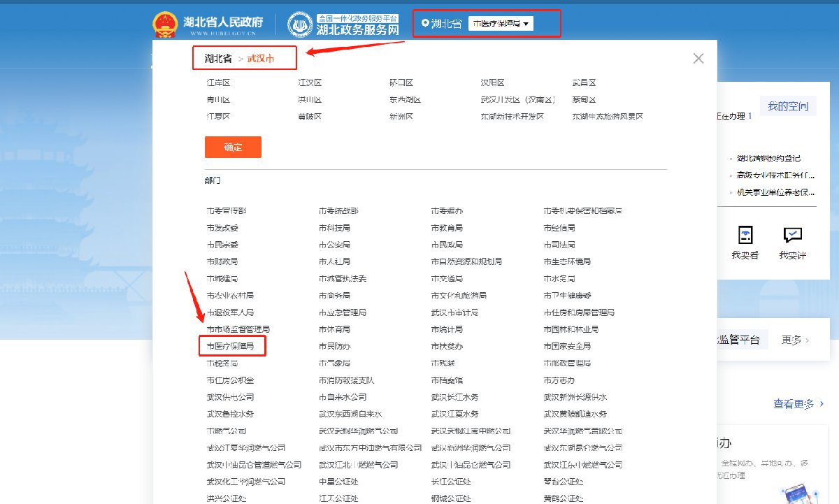This screenshot has width=839, height=504.
Task: Click the 查看更多 link
Action: [798, 403]
